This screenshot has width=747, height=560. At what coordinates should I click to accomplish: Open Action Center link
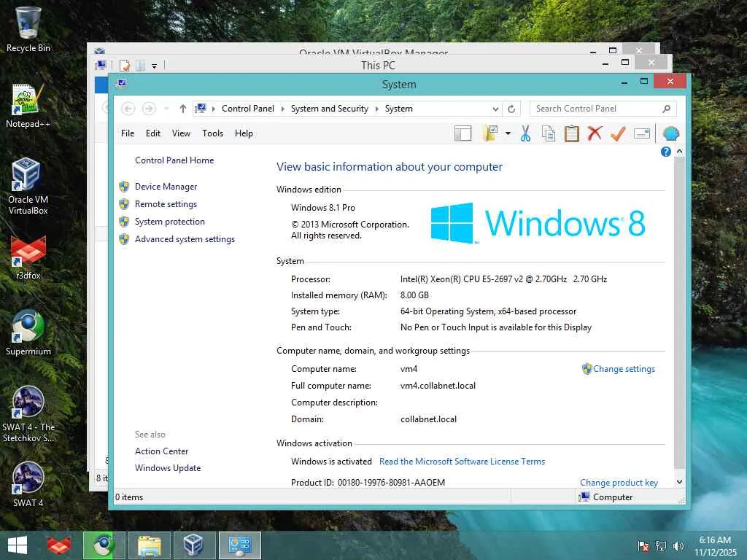(x=161, y=451)
